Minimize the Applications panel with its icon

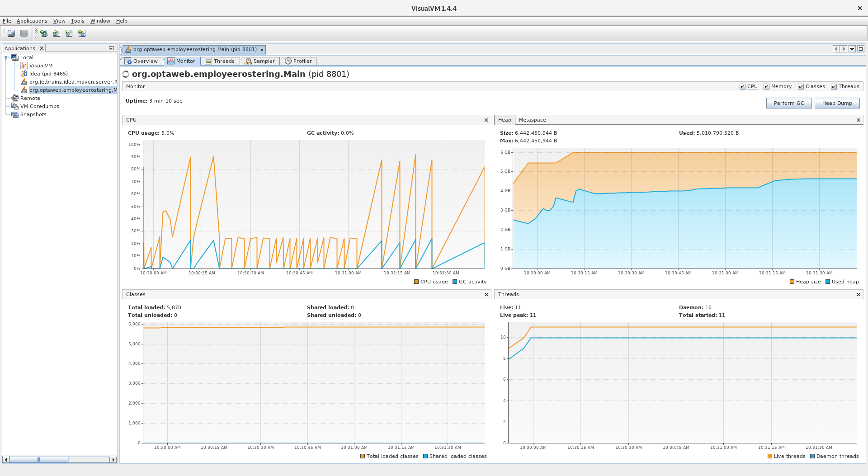[x=111, y=48]
